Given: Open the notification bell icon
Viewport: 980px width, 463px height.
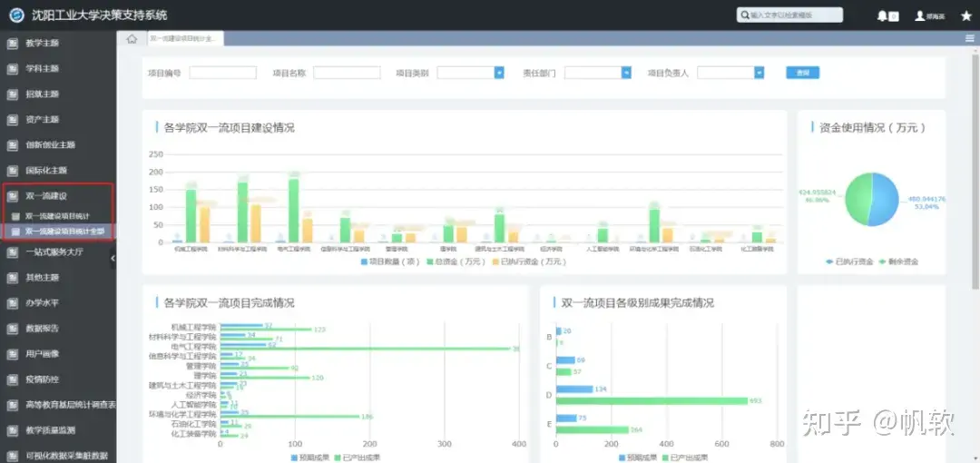Looking at the screenshot, I should tap(882, 16).
